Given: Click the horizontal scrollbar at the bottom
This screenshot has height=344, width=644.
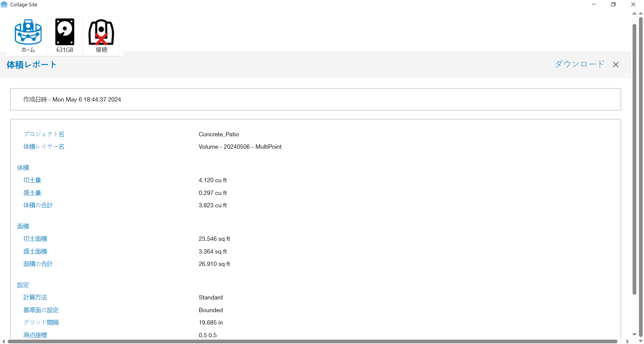Looking at the screenshot, I should [312, 341].
